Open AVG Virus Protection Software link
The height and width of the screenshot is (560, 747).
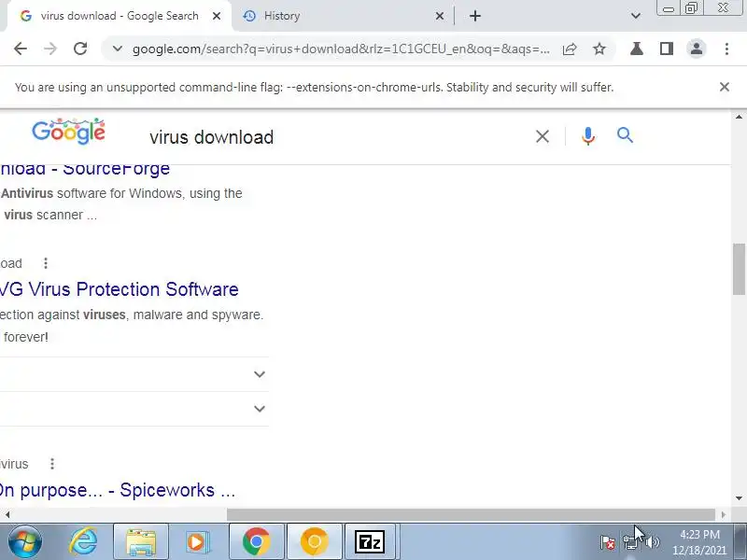point(120,289)
